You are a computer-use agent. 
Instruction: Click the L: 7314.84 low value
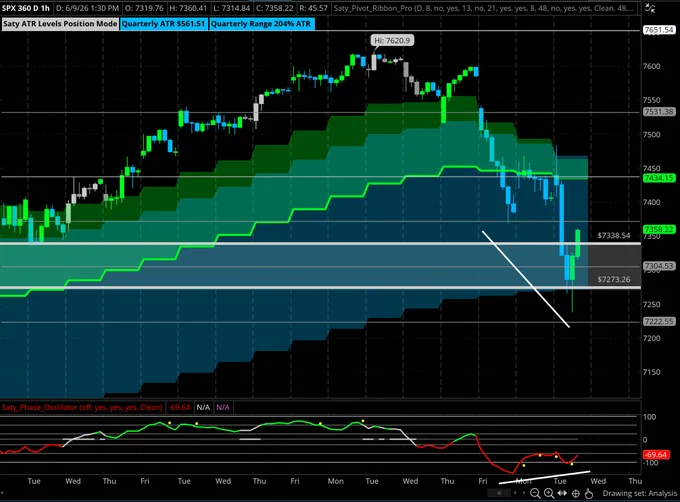pos(232,8)
